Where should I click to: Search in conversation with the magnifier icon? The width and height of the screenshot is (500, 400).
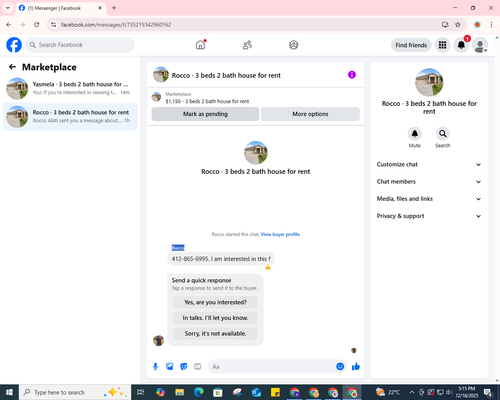coord(443,134)
